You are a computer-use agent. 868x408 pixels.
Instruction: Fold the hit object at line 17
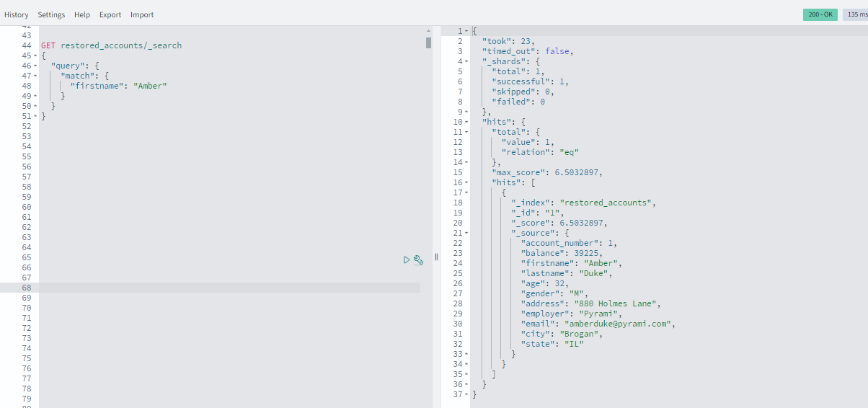pyautogui.click(x=466, y=192)
